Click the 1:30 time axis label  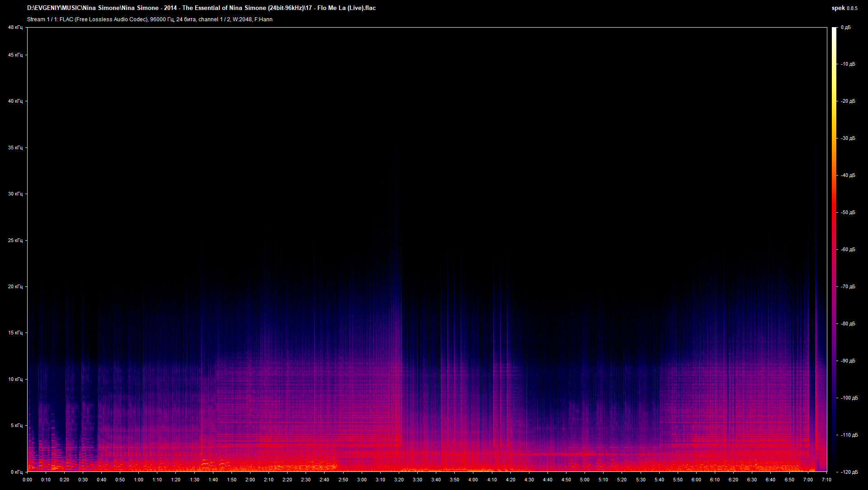[x=194, y=480]
